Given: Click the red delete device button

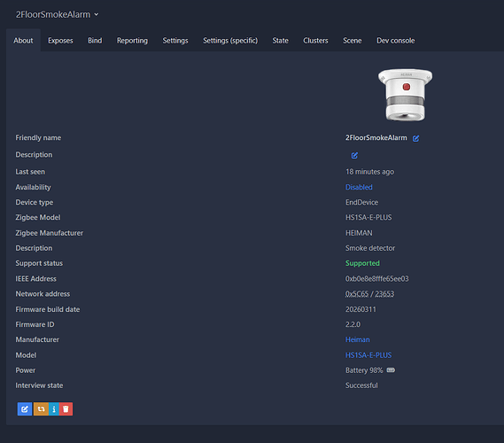Looking at the screenshot, I should tap(66, 409).
